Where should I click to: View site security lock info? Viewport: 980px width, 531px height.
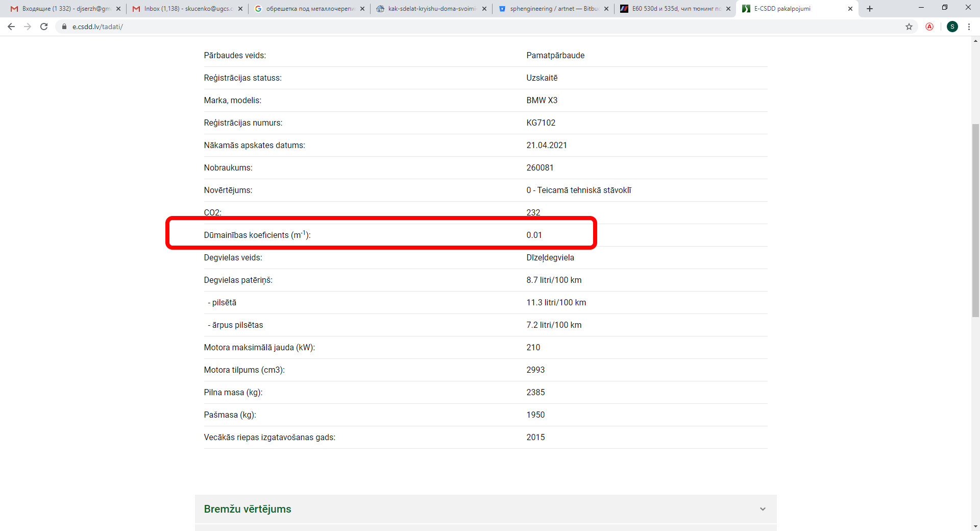tap(64, 27)
